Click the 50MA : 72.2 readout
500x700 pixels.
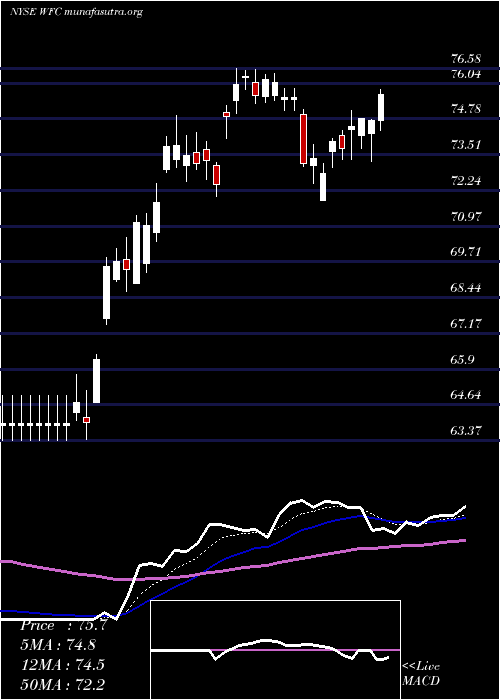(x=62, y=684)
